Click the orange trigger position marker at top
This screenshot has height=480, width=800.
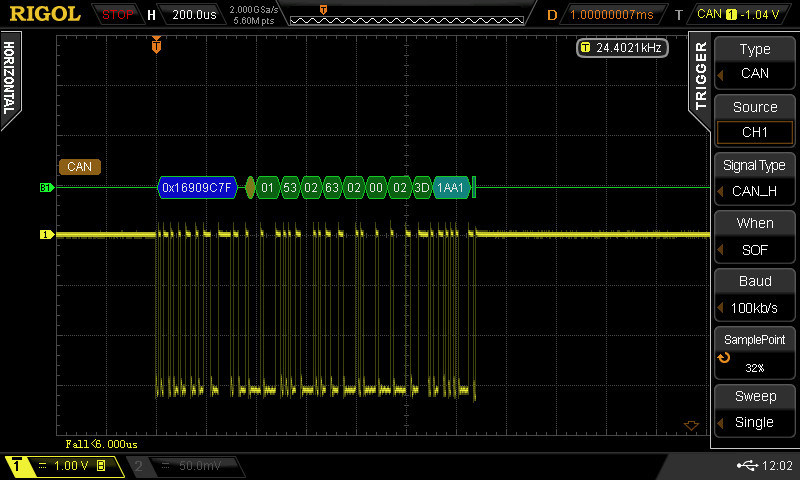pos(156,45)
